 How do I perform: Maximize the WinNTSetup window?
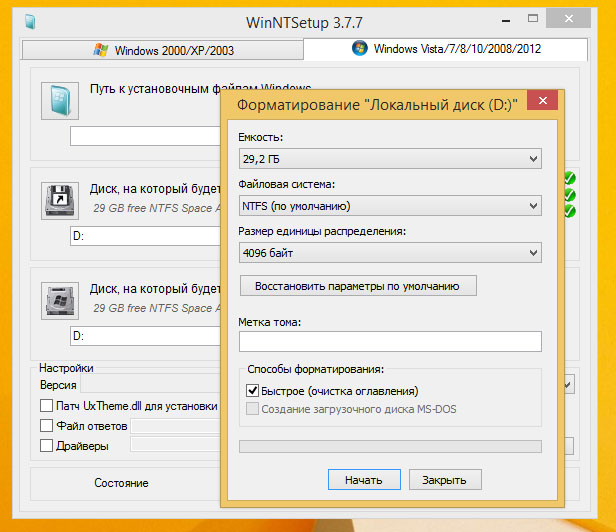533,18
